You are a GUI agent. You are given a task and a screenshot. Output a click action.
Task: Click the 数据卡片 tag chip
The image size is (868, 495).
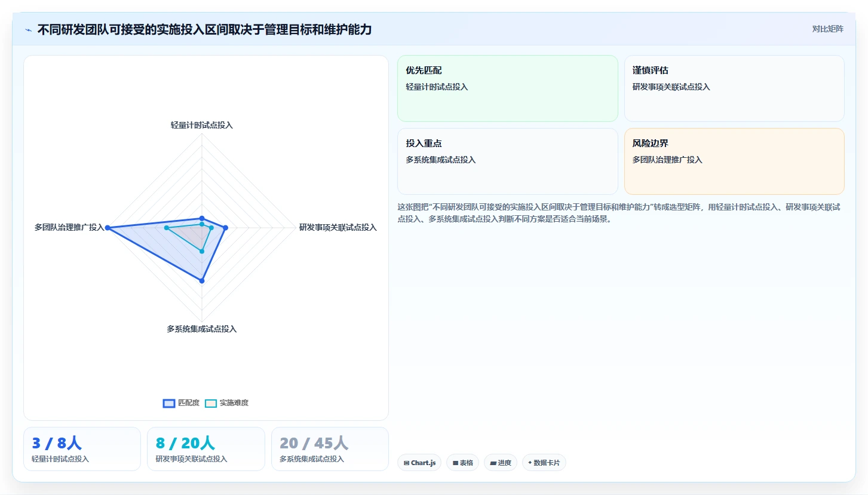point(544,463)
